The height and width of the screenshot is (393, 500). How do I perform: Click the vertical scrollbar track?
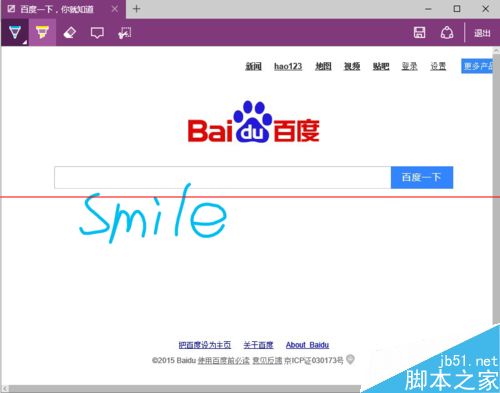(x=496, y=188)
